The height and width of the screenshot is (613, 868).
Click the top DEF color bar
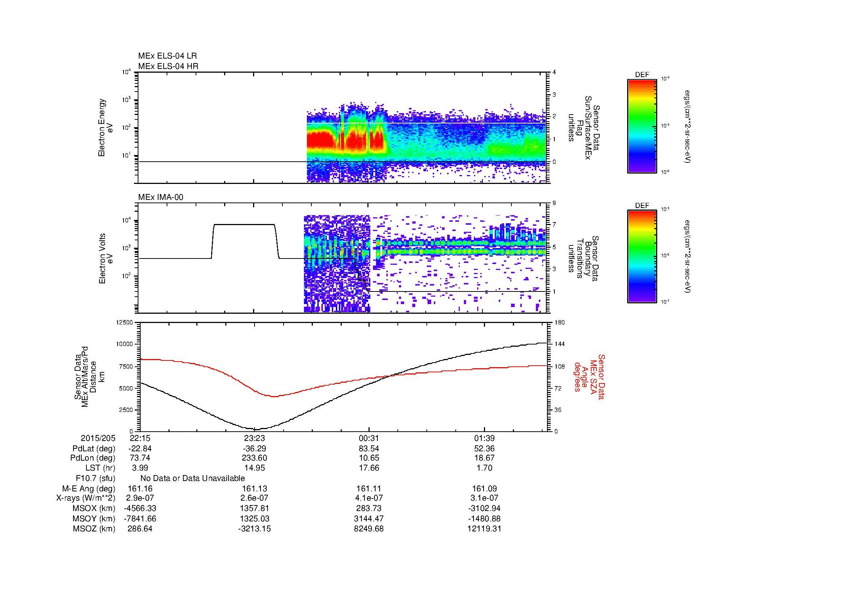click(642, 126)
